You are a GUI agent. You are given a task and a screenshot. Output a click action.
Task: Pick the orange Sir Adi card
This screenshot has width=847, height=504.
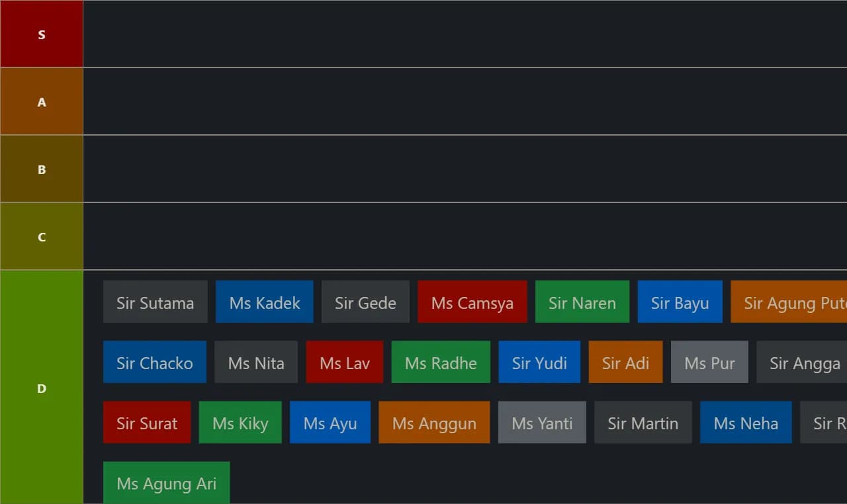[625, 362]
